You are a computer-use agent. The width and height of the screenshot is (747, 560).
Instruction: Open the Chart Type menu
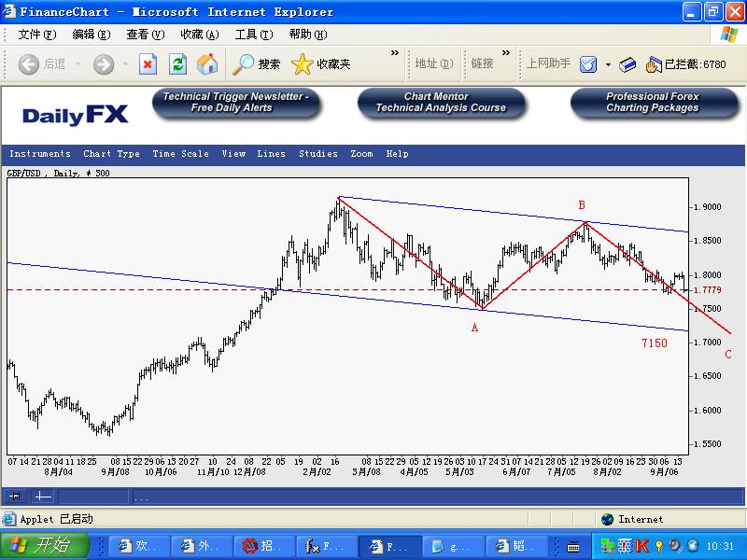point(111,154)
